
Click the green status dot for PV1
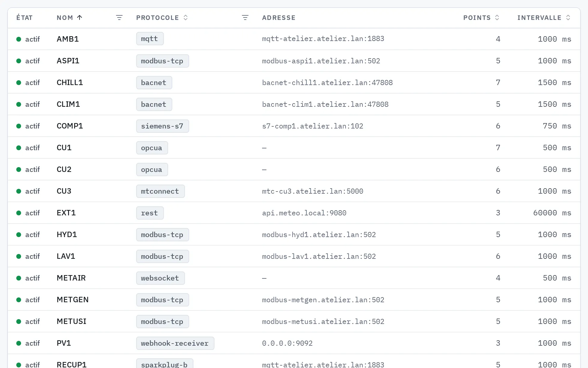click(x=19, y=343)
